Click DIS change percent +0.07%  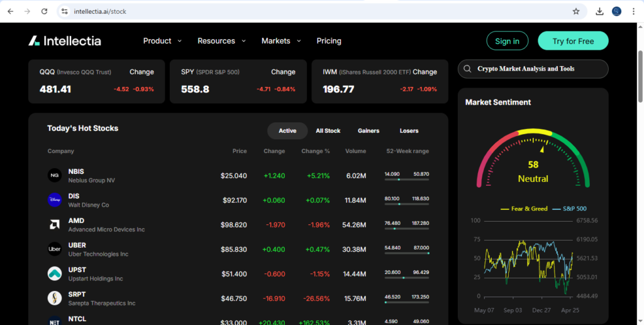318,200
